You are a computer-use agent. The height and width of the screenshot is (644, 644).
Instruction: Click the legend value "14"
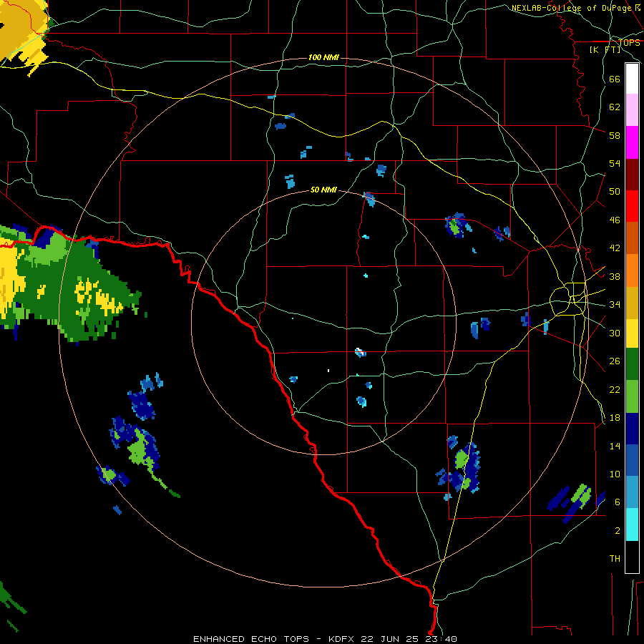click(x=615, y=446)
